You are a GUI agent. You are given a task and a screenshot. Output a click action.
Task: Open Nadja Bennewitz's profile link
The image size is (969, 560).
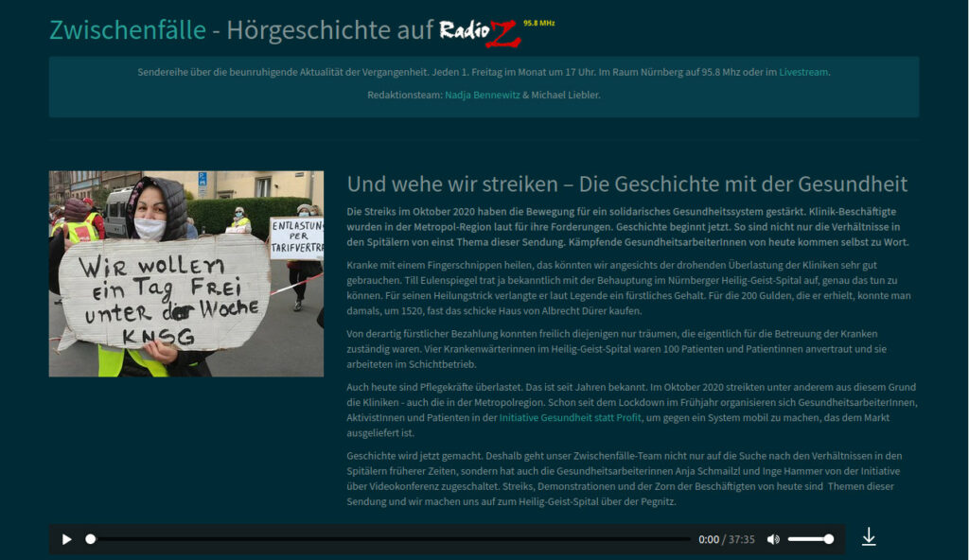click(482, 95)
